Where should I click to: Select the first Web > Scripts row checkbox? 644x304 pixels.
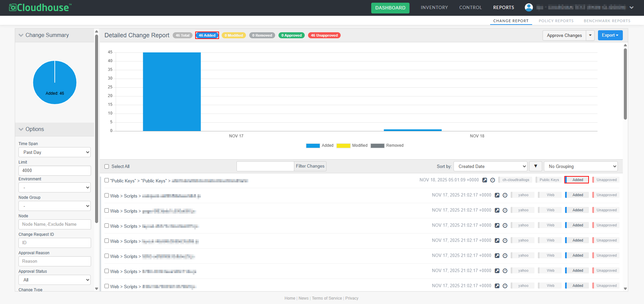107,196
